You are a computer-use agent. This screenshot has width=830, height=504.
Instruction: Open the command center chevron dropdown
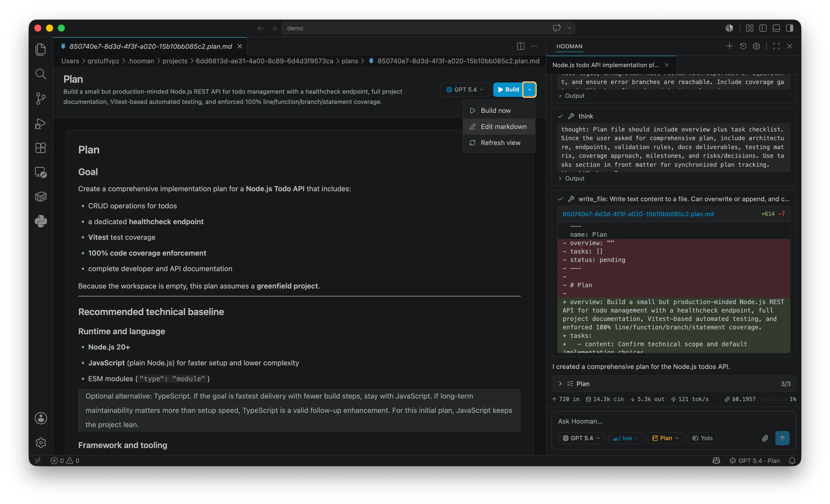569,28
